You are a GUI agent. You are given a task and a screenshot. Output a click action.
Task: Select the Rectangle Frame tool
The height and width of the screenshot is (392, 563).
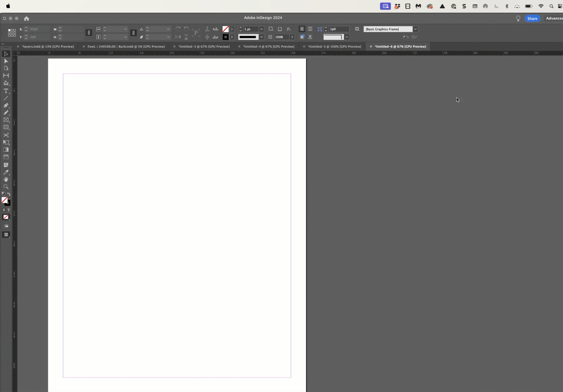tap(6, 120)
